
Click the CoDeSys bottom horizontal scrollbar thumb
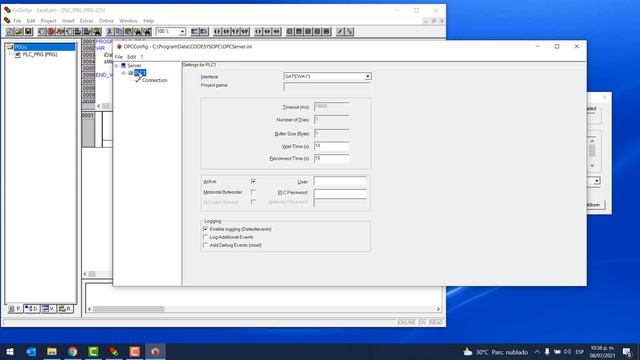click(128, 309)
